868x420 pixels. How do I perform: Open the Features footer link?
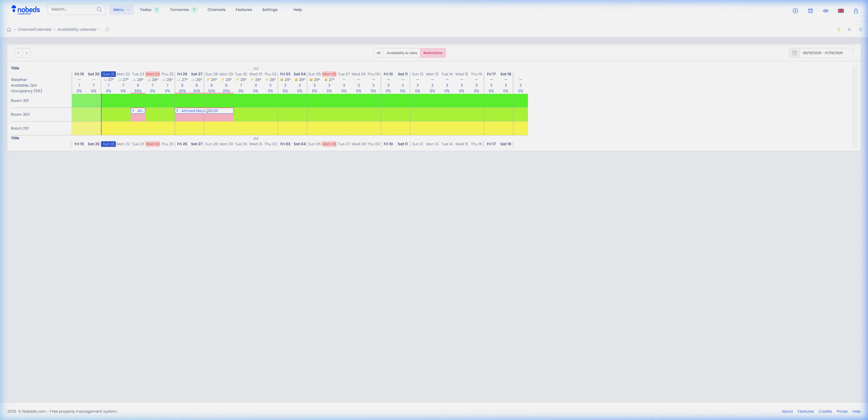click(805, 411)
